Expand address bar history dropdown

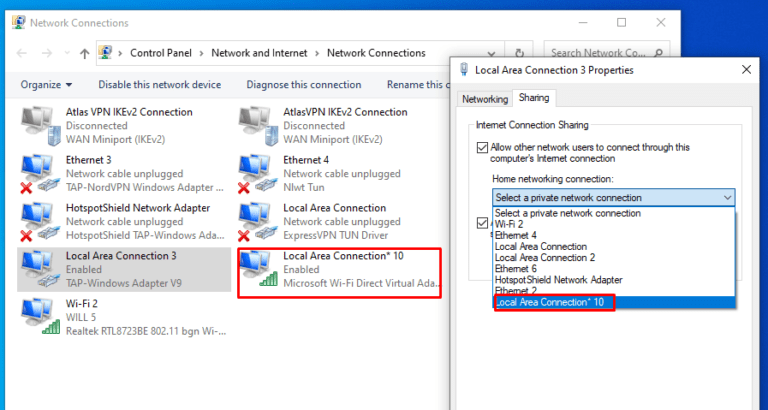click(492, 53)
